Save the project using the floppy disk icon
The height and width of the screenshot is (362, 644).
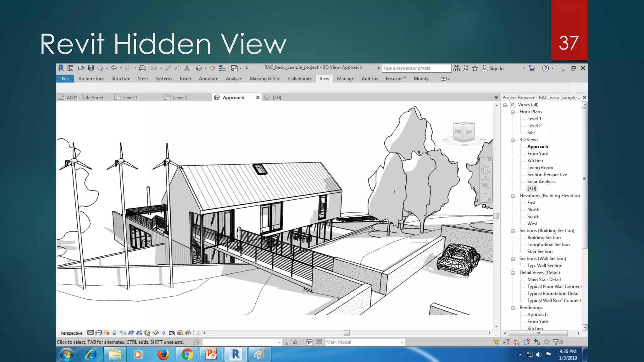pos(91,68)
